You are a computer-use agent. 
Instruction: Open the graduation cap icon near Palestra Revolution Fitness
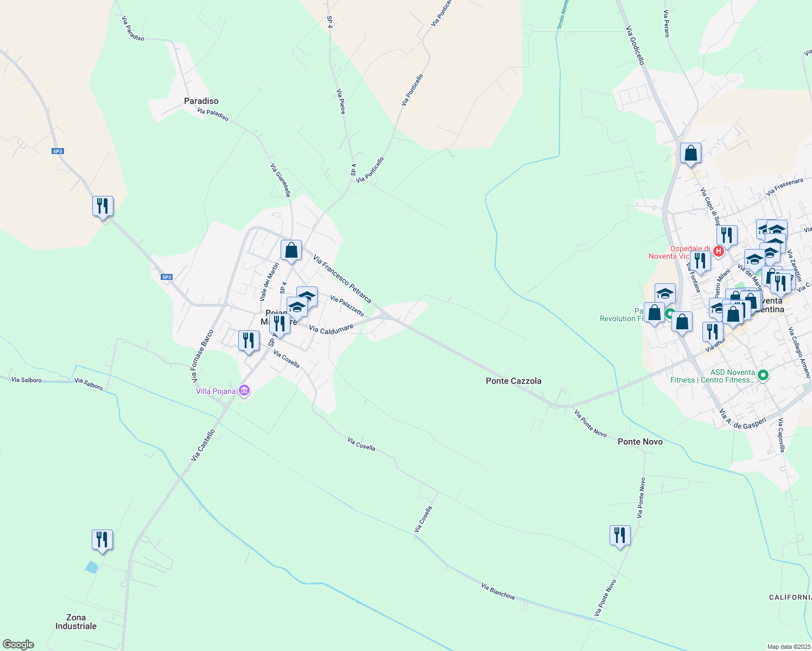(664, 293)
